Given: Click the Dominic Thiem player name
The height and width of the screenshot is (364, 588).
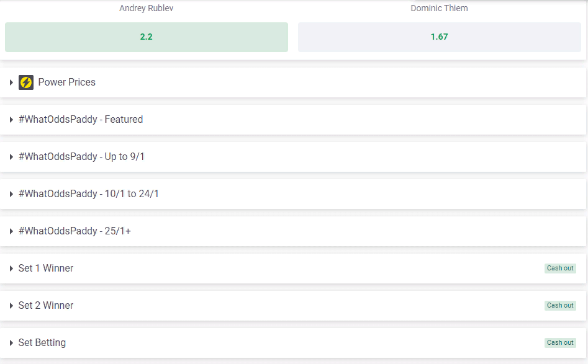Looking at the screenshot, I should pos(439,8).
